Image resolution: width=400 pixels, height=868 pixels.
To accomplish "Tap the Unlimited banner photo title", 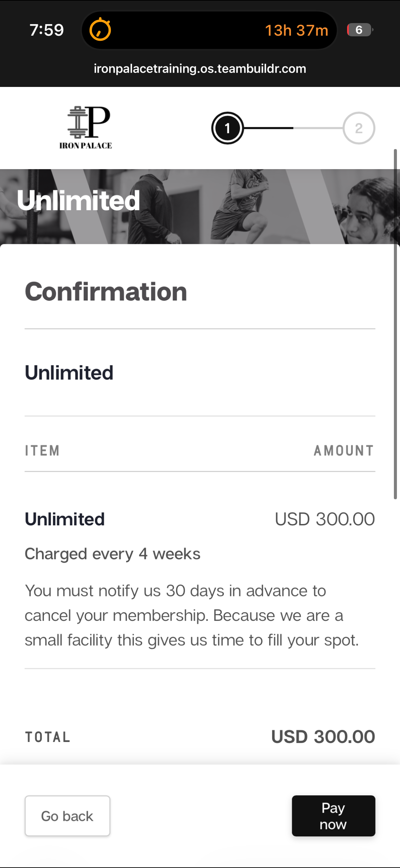I will point(78,200).
